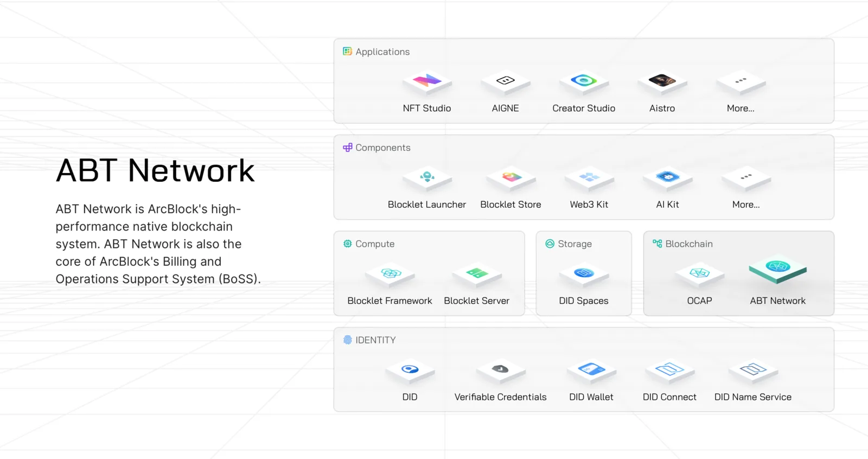The width and height of the screenshot is (868, 459).
Task: Click the Web3 Kit component icon
Action: (589, 178)
